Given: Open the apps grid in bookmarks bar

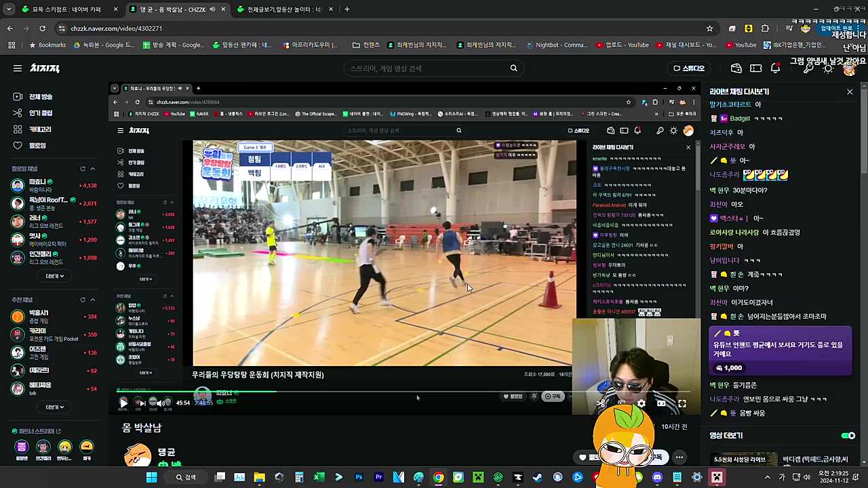Looking at the screenshot, I should 12,45.
